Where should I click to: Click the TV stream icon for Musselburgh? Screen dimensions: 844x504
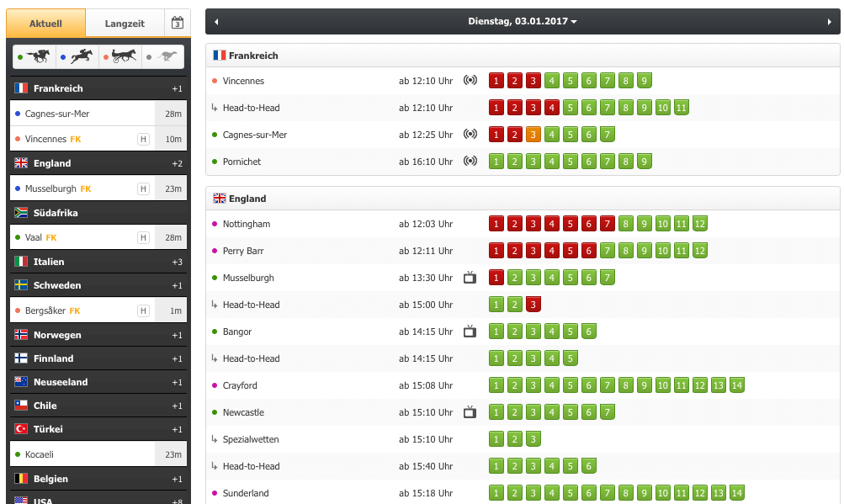click(470, 278)
